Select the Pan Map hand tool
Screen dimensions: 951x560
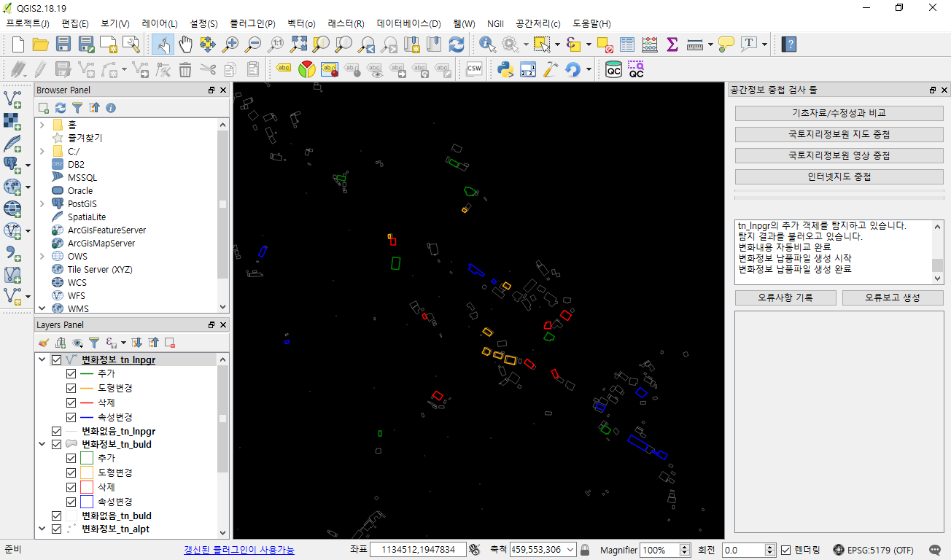point(185,44)
